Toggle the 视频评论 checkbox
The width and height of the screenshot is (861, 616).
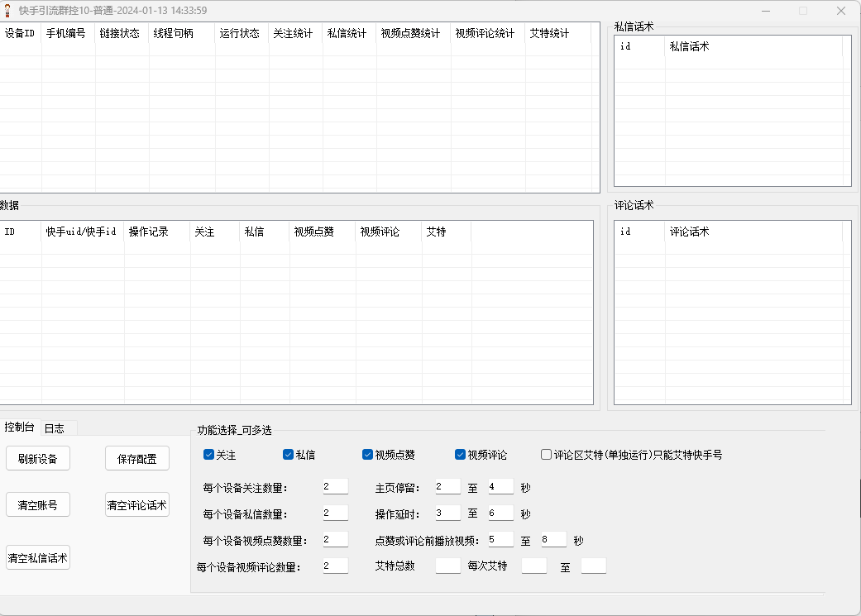point(461,455)
